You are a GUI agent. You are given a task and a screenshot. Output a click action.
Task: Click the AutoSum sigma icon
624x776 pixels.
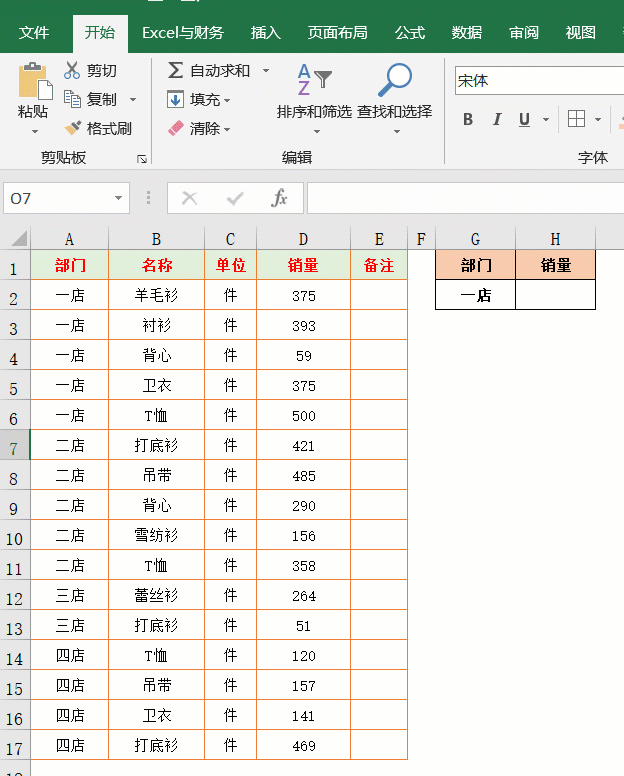(x=175, y=70)
